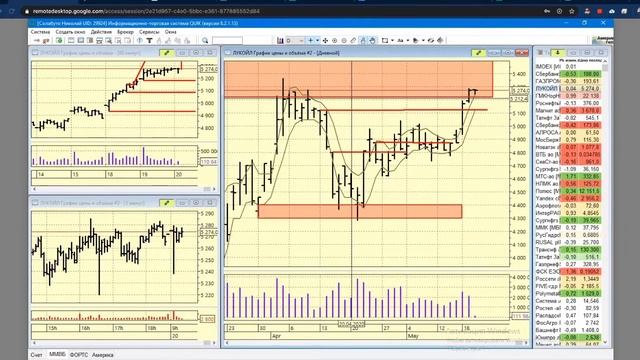The height and width of the screenshot is (360, 640).
Task: Click the chart bars icon in chart toolbar
Action: pos(280,40)
